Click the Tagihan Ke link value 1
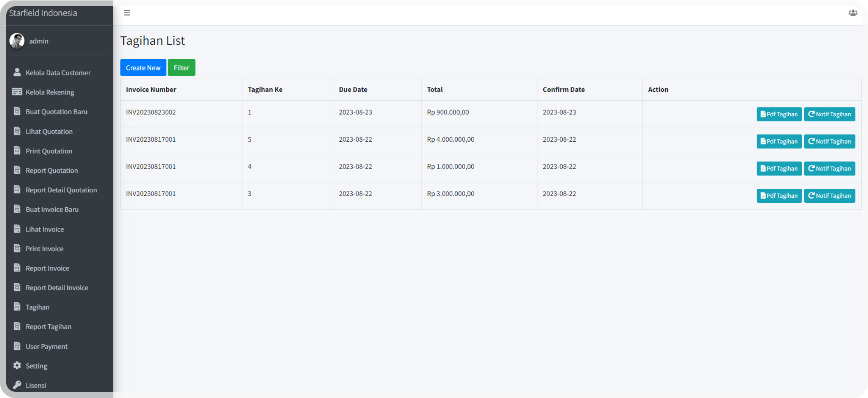This screenshot has height=398, width=868. (x=250, y=112)
